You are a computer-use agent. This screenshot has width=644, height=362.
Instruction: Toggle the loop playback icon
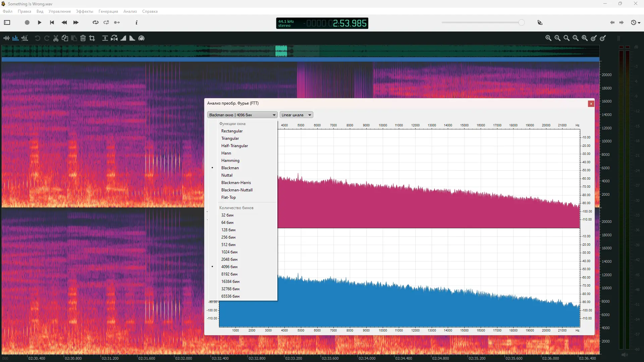coord(96,22)
